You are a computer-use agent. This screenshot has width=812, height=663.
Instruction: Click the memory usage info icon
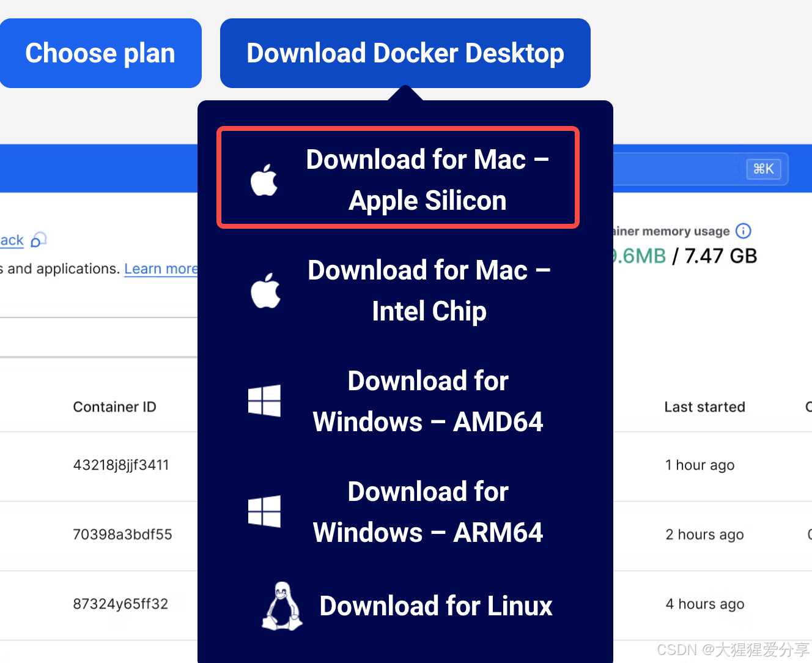744,231
